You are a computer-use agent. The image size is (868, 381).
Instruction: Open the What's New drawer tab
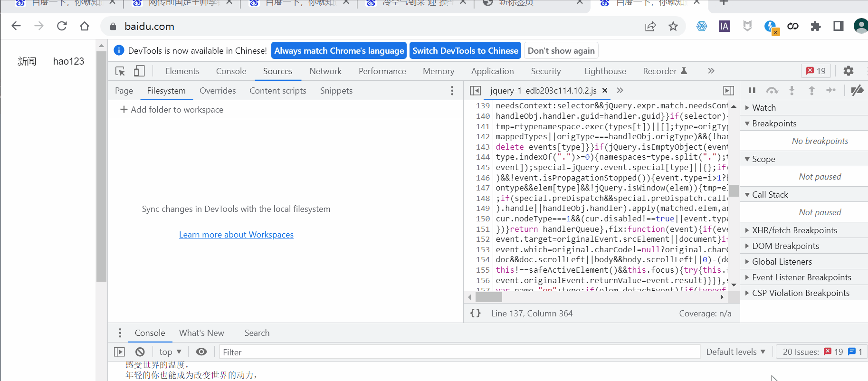201,333
